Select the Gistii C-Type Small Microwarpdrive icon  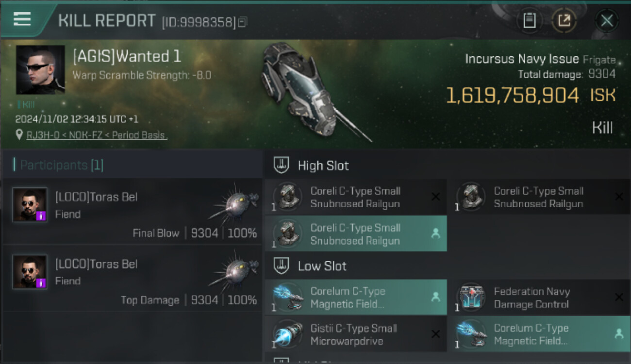[x=288, y=334]
